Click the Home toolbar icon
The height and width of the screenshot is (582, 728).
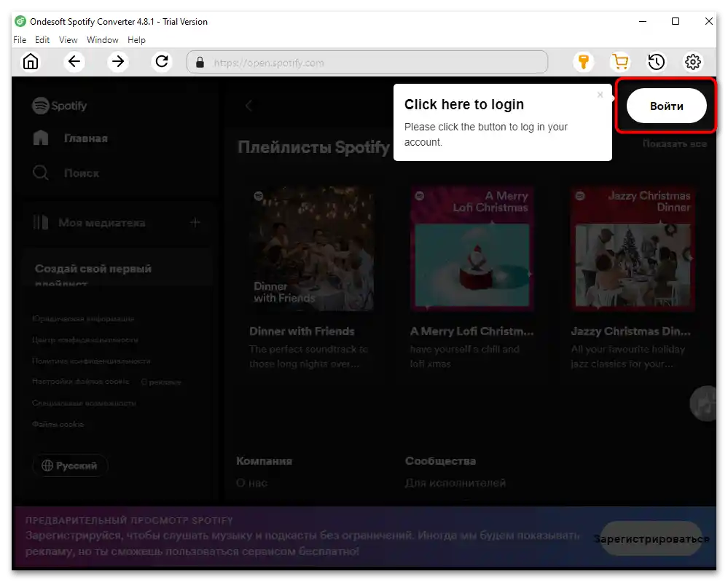pos(31,61)
